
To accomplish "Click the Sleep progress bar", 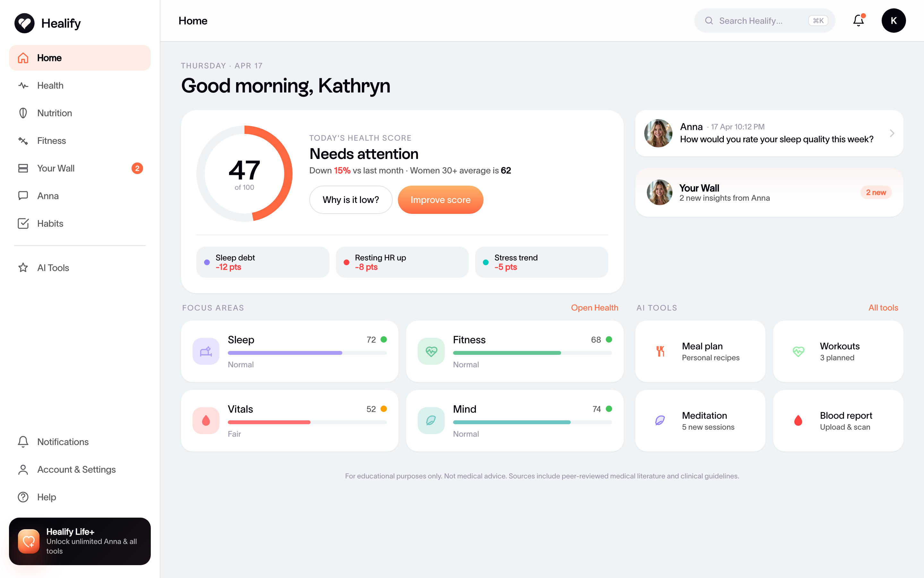I will pos(307,353).
